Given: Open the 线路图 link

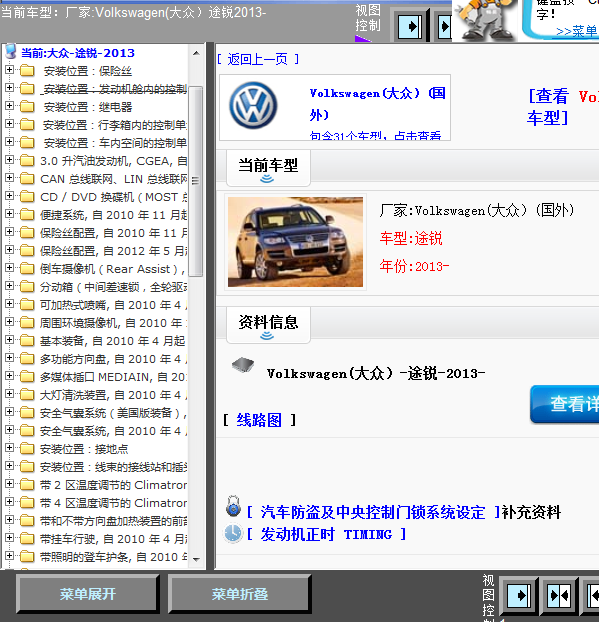Looking at the screenshot, I should click(x=259, y=420).
